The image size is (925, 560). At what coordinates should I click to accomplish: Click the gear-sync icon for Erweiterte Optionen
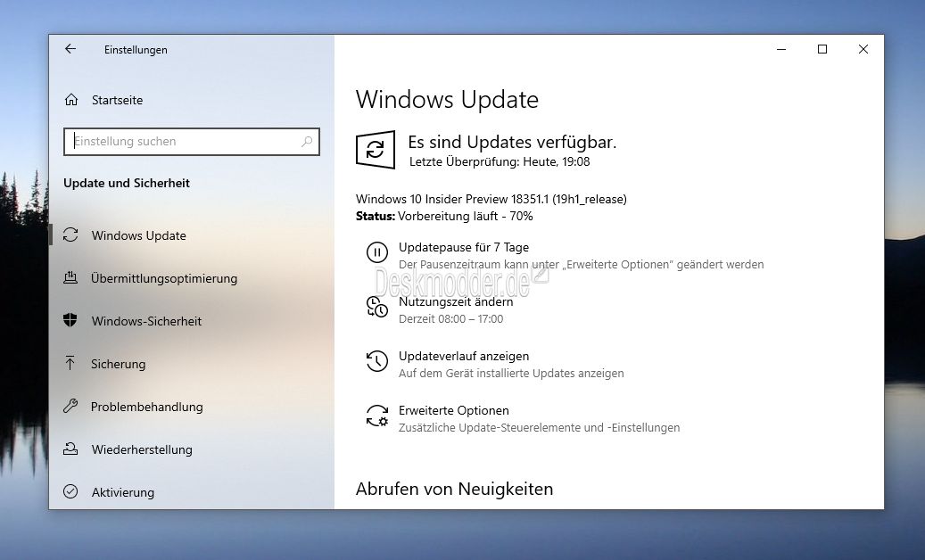tap(377, 416)
